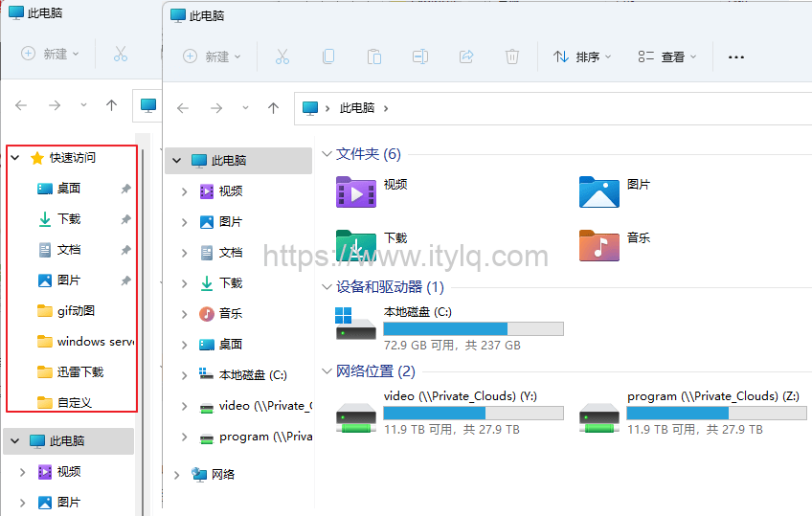Viewport: 812px width, 516px height.
Task: Click the Paste clipboard icon
Action: click(373, 56)
